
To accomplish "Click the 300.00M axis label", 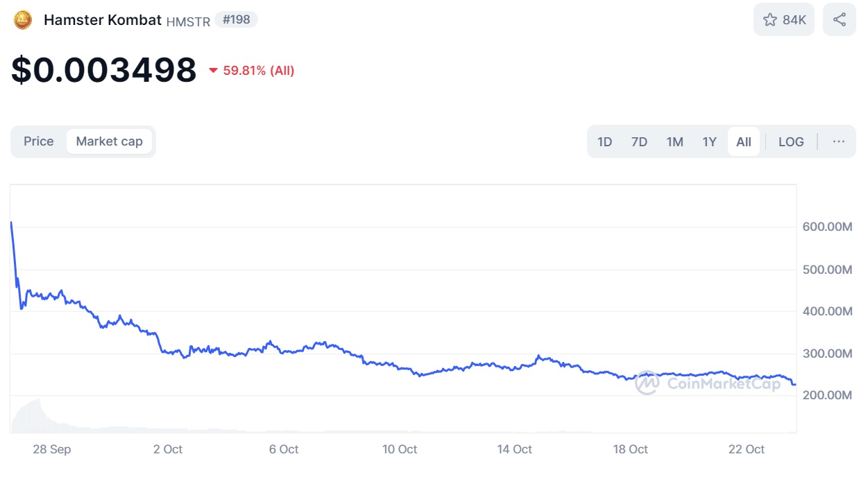I will pyautogui.click(x=827, y=354).
